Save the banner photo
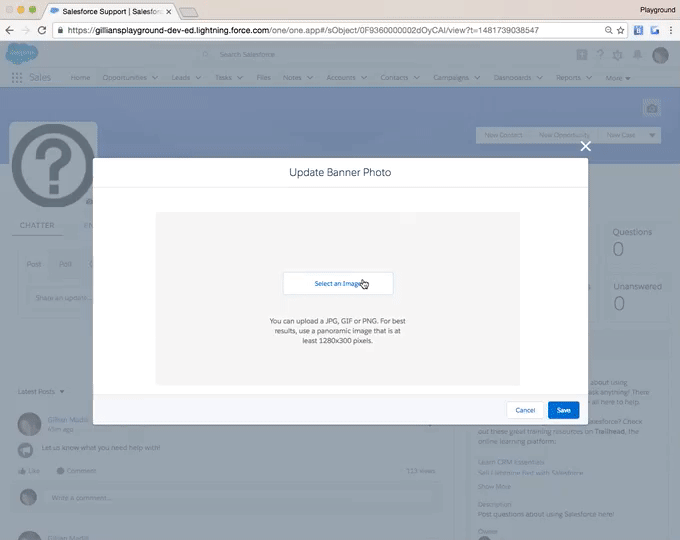 click(x=563, y=410)
